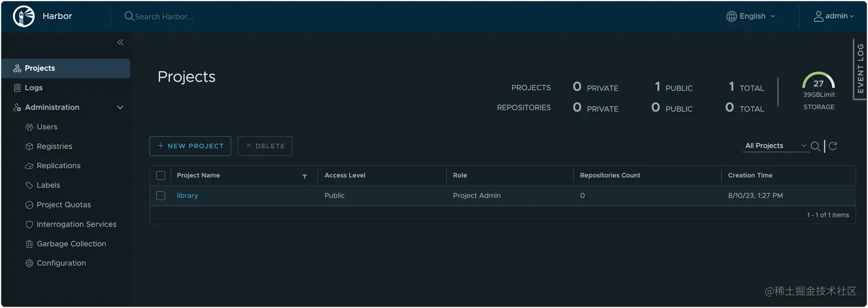Image resolution: width=868 pixels, height=308 pixels.
Task: Click the 39GBLimit storage label
Action: [x=819, y=95]
